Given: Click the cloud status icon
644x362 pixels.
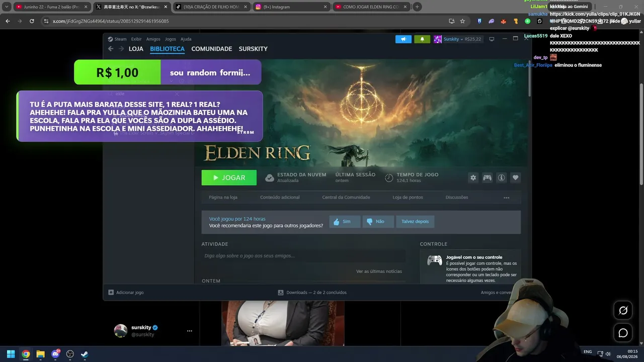Looking at the screenshot, I should pos(270,177).
